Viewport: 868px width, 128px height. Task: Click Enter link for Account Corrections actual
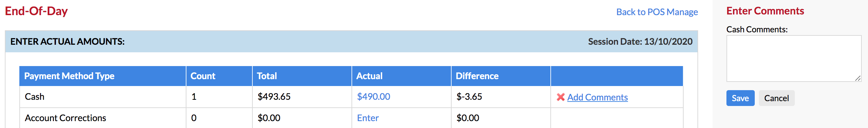pyautogui.click(x=368, y=118)
